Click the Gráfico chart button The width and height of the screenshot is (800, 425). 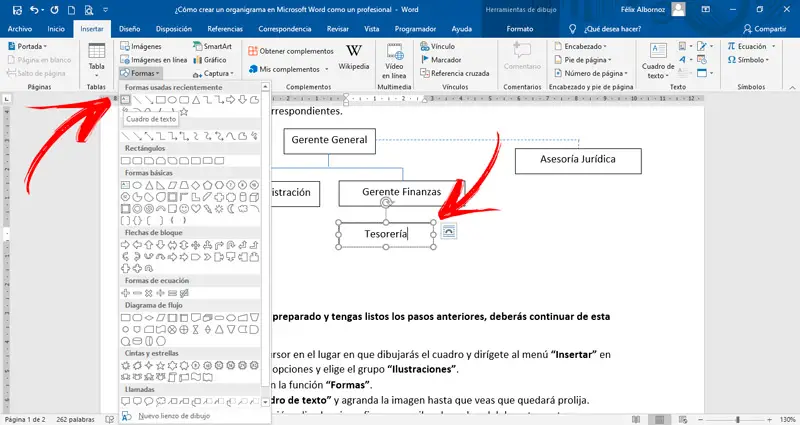pos(210,60)
